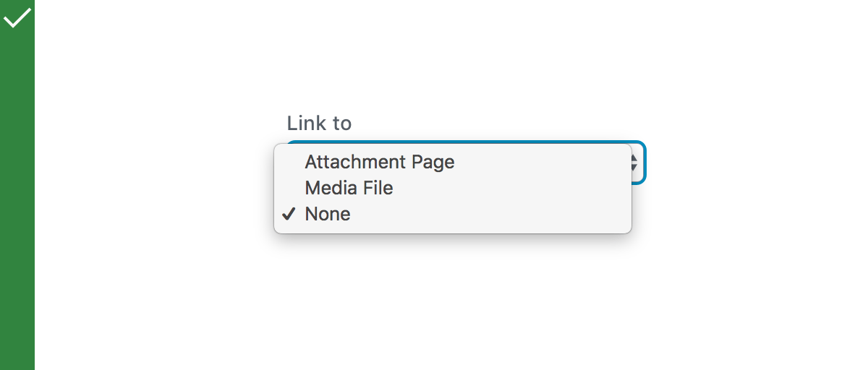Pick None in the Link to menu
Viewport: 868px width, 370px height.
(x=328, y=214)
